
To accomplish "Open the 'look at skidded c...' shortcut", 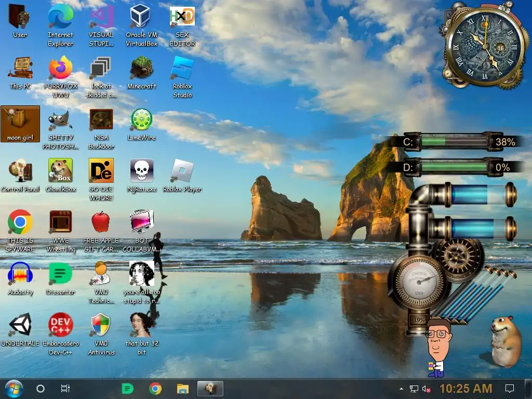I will coord(101,77).
